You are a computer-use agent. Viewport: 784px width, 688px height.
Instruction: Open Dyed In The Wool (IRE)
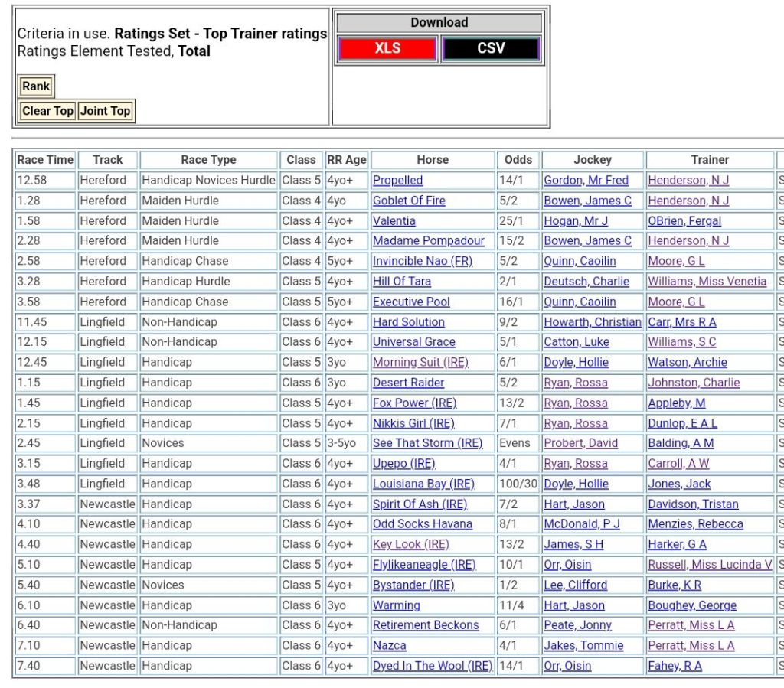(x=432, y=666)
